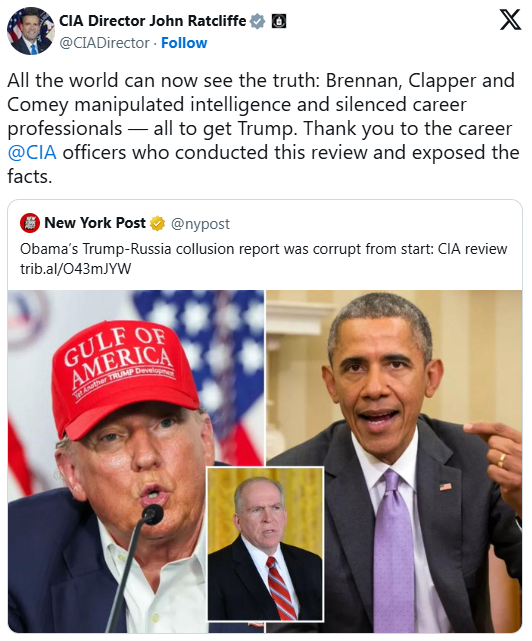Click the New York Post avatar icon

click(30, 223)
